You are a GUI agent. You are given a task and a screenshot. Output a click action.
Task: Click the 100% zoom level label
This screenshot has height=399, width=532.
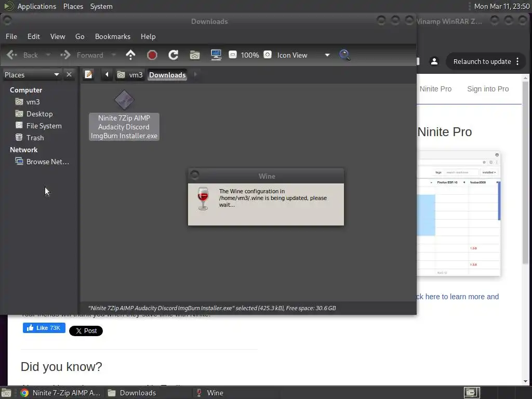(250, 55)
